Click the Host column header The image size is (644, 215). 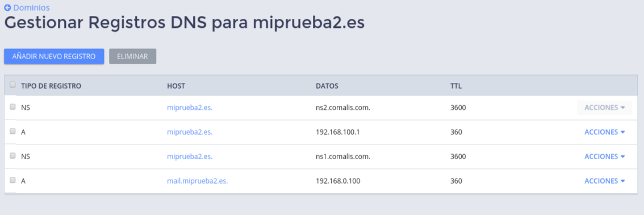[176, 86]
